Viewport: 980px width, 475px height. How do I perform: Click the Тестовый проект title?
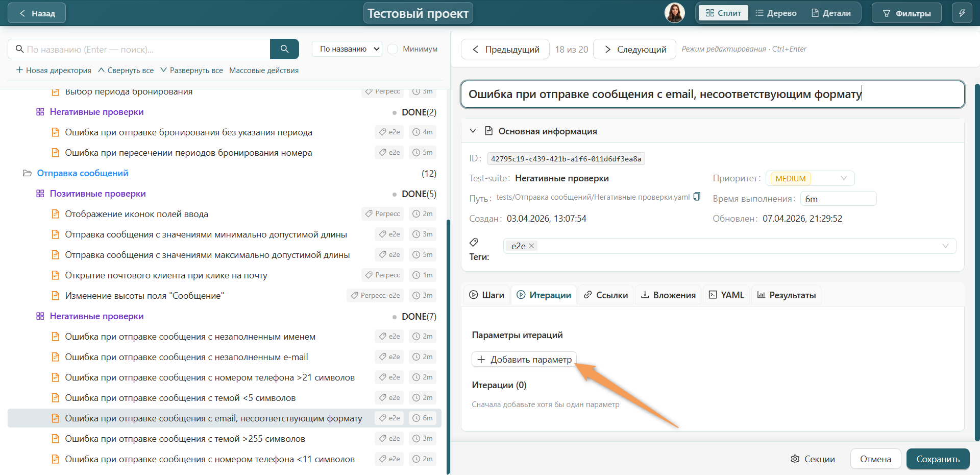418,13
